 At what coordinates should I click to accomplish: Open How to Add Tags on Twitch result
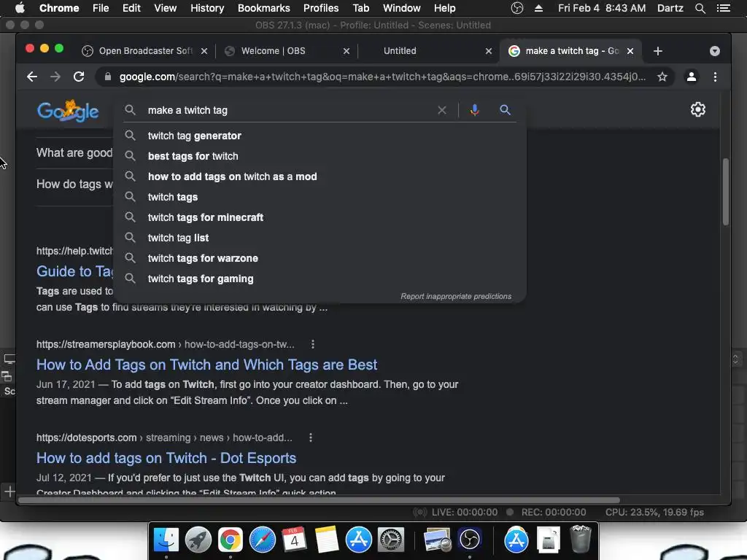[x=206, y=365]
